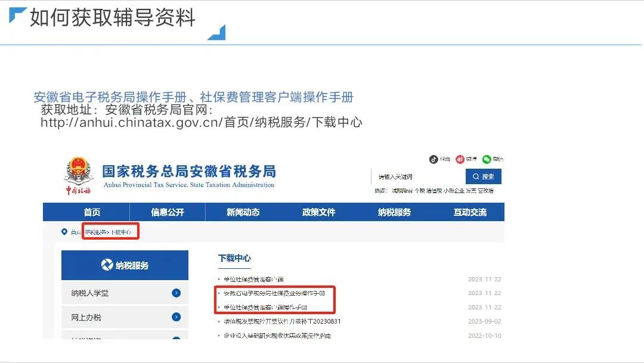
Task: Click hot word 个税
Action: [419, 191]
